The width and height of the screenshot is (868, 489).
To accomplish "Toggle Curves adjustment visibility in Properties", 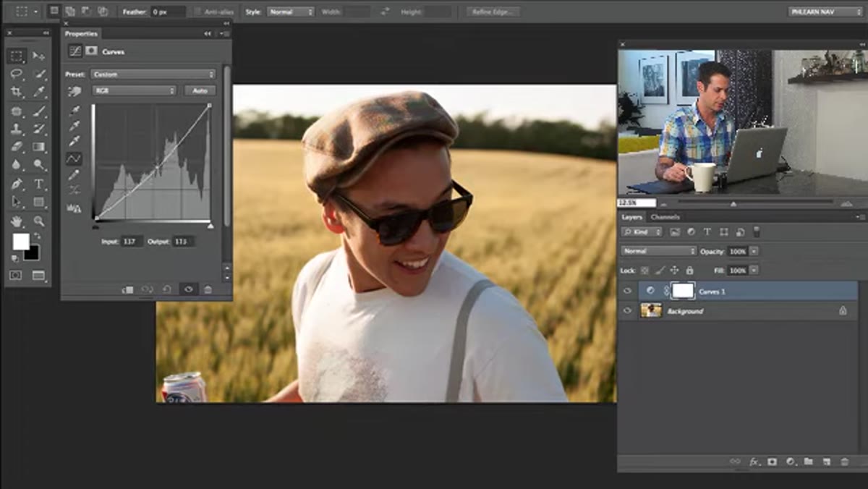I will (x=188, y=289).
